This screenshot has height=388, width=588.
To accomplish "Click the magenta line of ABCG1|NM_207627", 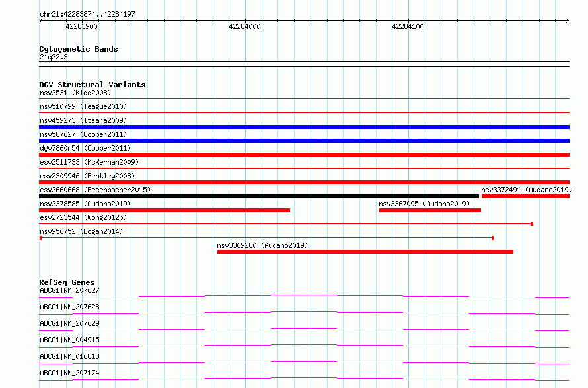I will tap(304, 296).
